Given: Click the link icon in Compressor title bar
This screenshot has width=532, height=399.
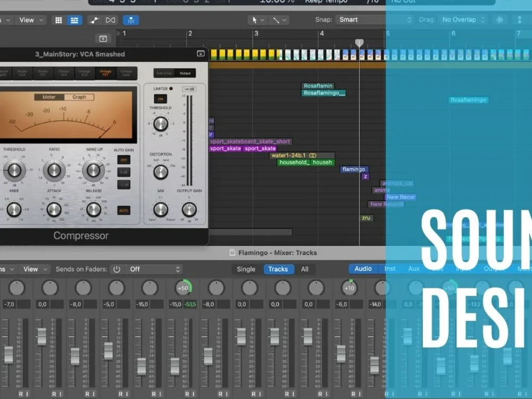Looking at the screenshot, I should (x=201, y=54).
